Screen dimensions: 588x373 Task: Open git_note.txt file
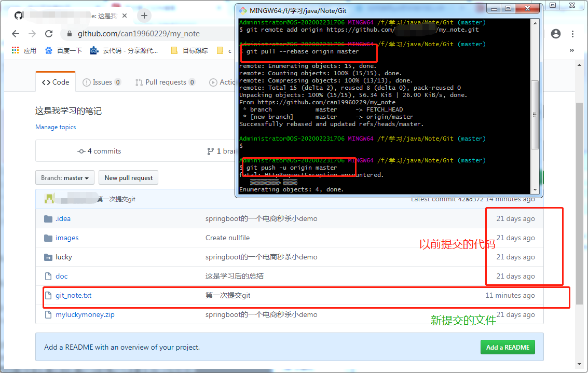74,295
